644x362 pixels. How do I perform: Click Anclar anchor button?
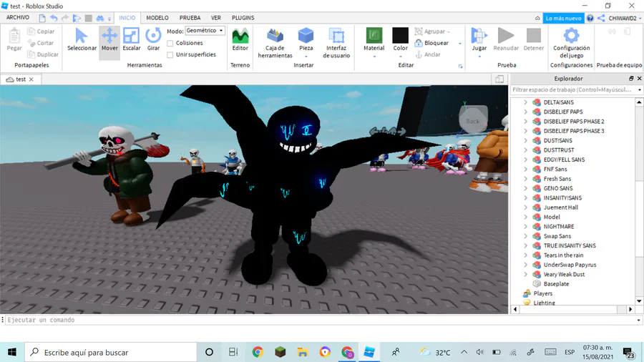coord(428,54)
